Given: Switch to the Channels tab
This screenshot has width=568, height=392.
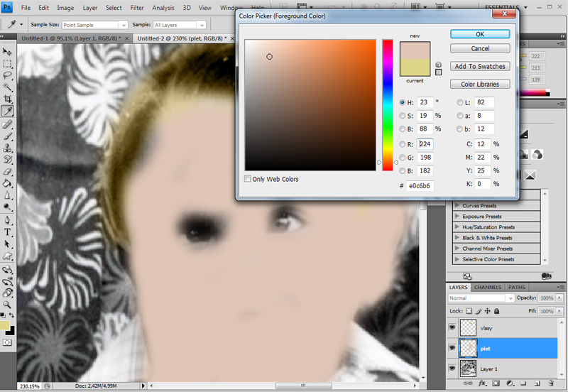Looking at the screenshot, I should tap(487, 287).
